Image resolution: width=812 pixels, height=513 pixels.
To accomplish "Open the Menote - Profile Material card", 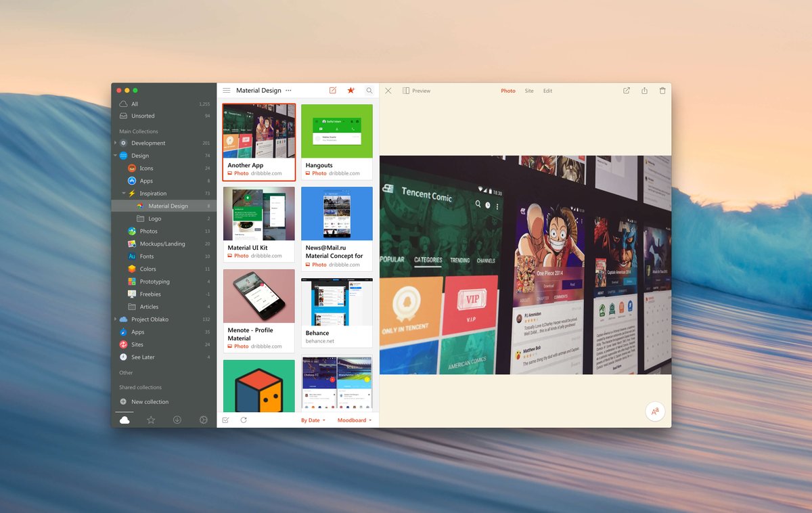I will pos(259,311).
